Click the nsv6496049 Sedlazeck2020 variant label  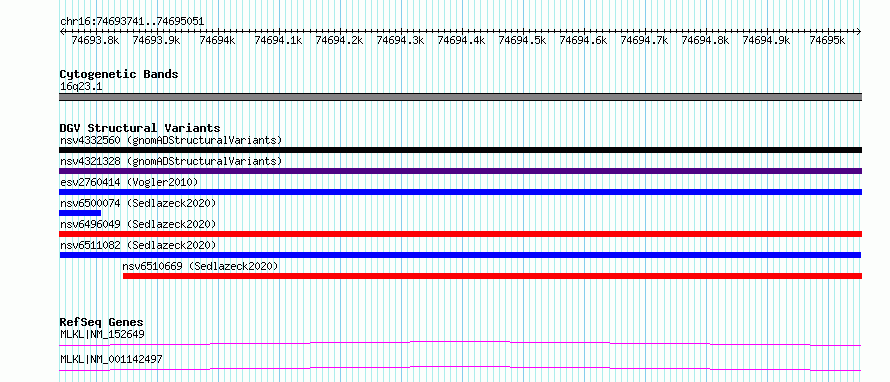[138, 224]
